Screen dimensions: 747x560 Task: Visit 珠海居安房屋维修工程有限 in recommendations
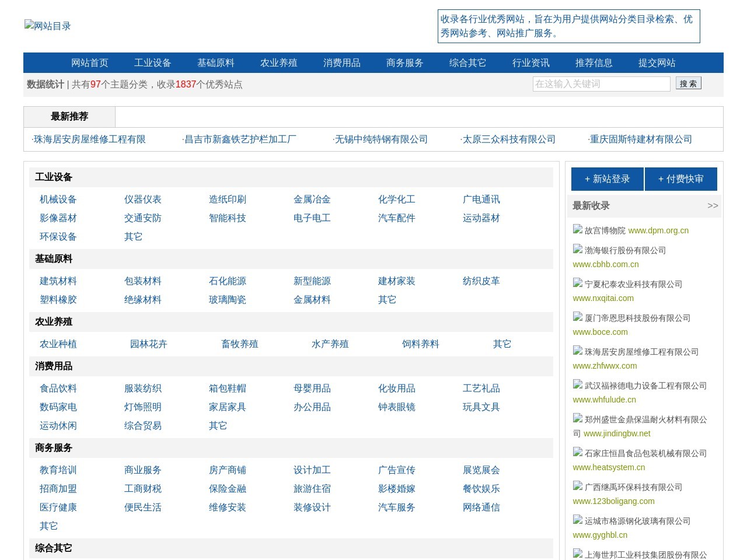(x=90, y=139)
